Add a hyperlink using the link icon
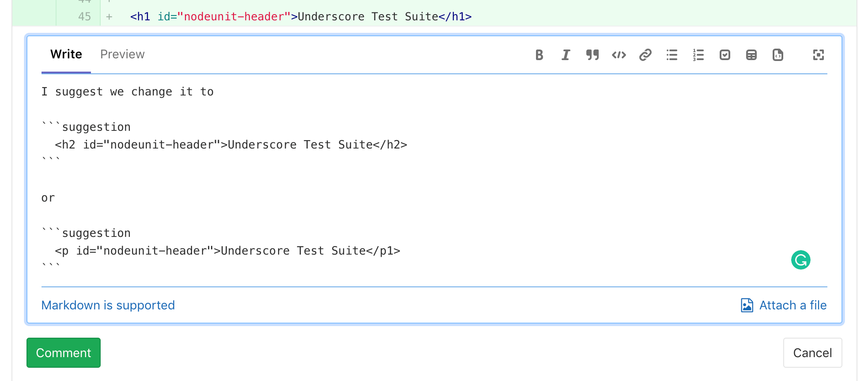Viewport: 868px width, 381px height. [645, 55]
